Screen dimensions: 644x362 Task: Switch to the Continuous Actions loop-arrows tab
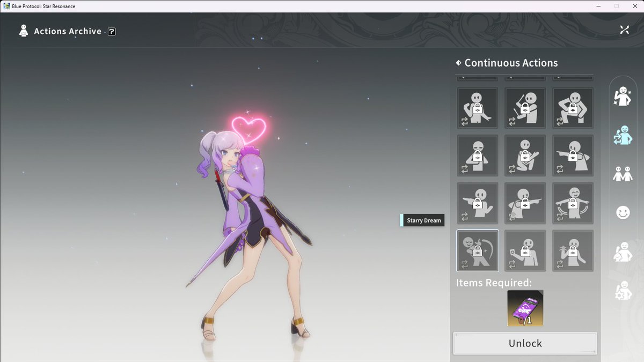click(623, 136)
